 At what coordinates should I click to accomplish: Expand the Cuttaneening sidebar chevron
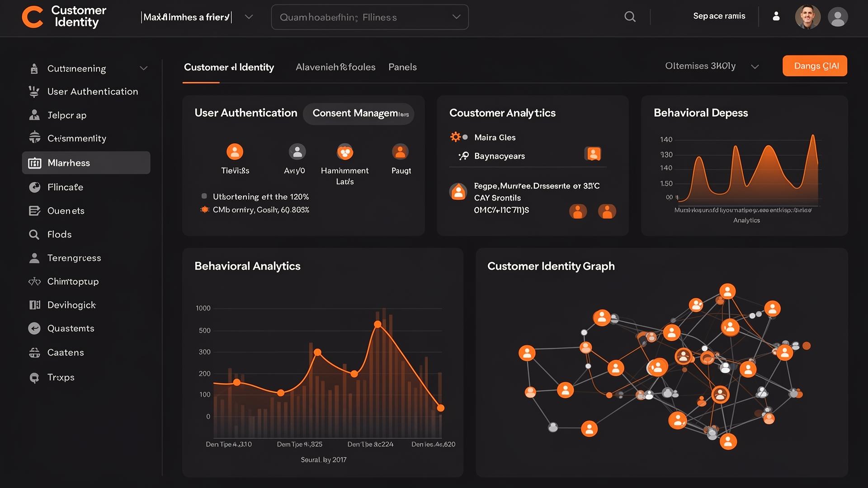tap(143, 68)
